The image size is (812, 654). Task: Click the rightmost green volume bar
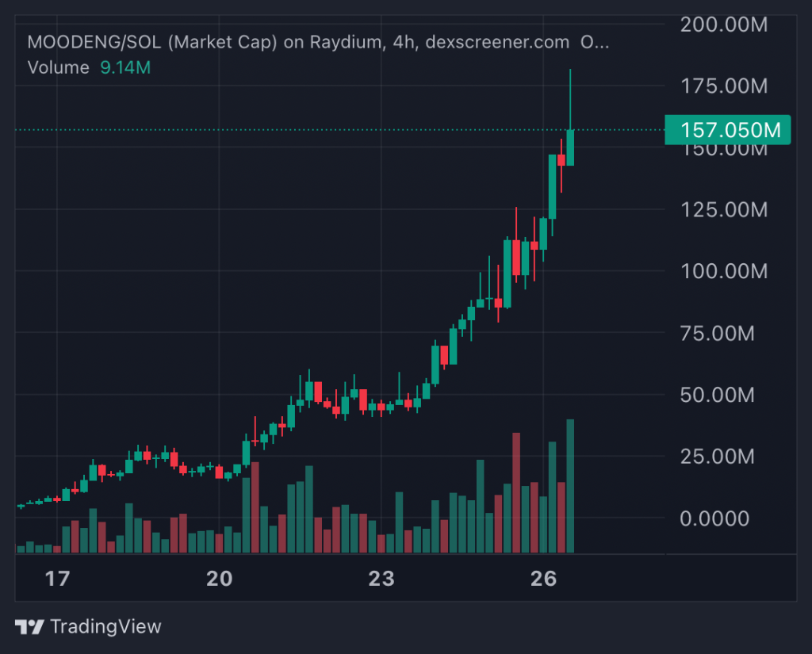570,484
